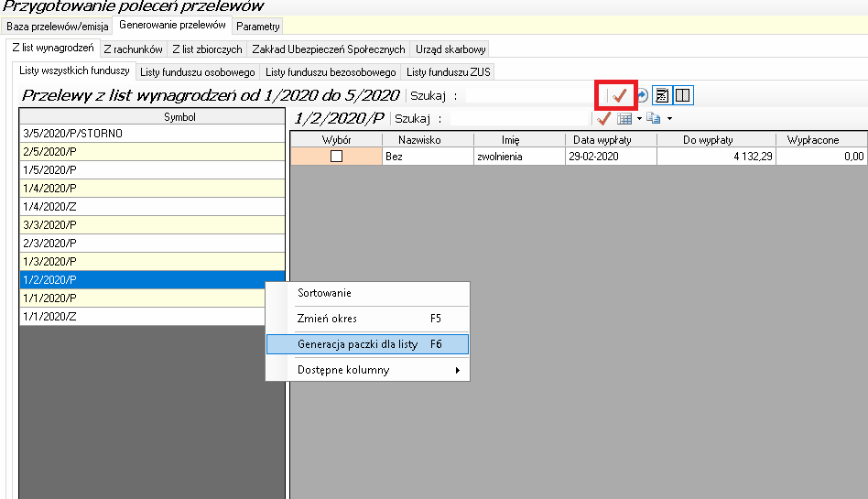Open dropdown arrow next to copy icon
This screenshot has height=499, width=868.
(x=669, y=119)
